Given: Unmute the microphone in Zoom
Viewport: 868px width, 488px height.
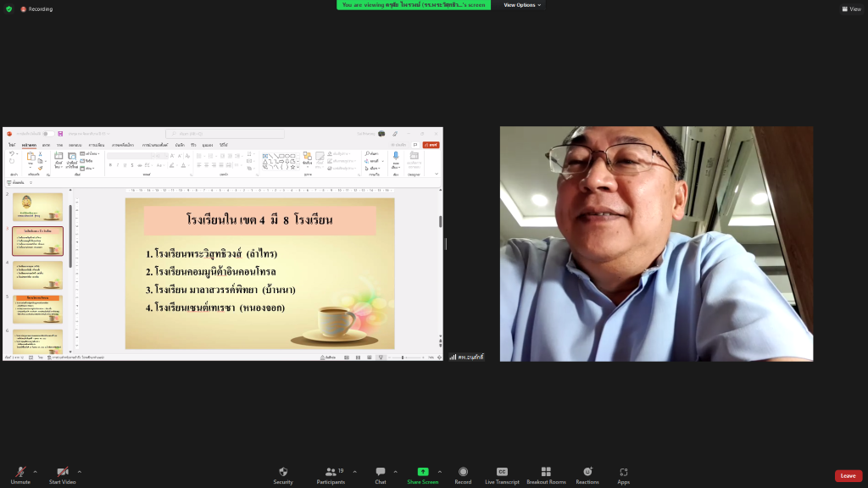Looking at the screenshot, I should (20, 474).
